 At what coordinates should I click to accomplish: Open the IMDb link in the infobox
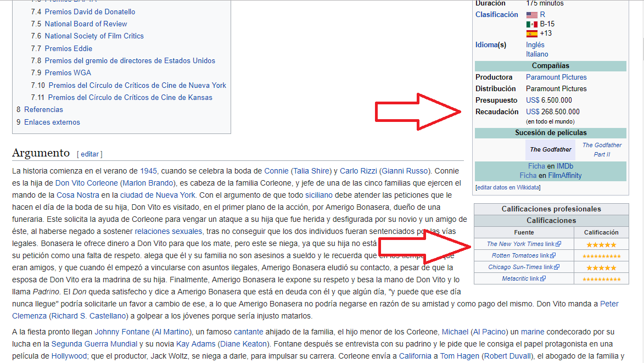(x=565, y=166)
